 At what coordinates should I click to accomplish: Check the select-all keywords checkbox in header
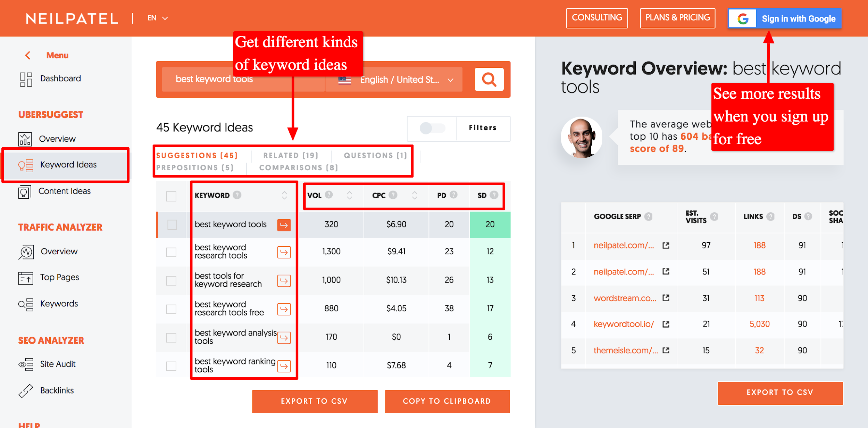171,196
